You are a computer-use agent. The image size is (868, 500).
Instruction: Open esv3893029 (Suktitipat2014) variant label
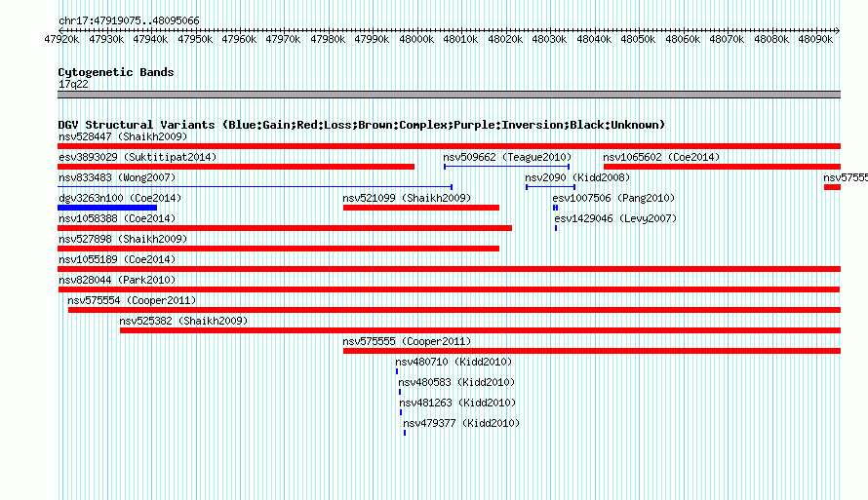(138, 157)
